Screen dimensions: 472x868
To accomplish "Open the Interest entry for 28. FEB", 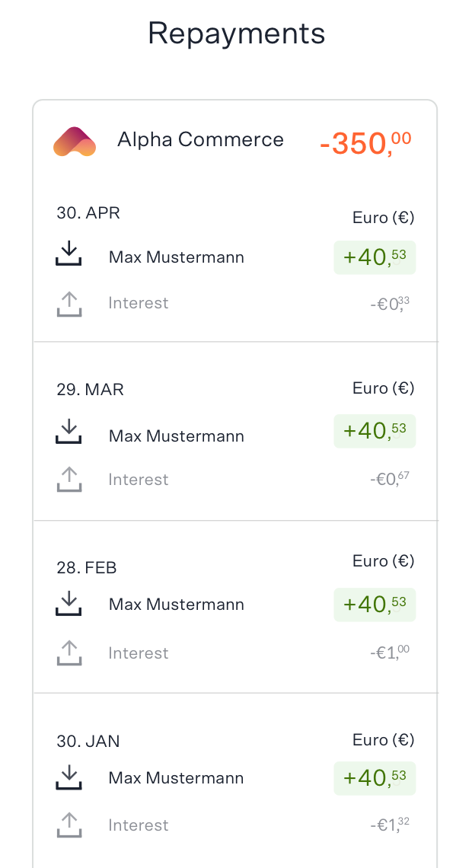I will pyautogui.click(x=139, y=653).
